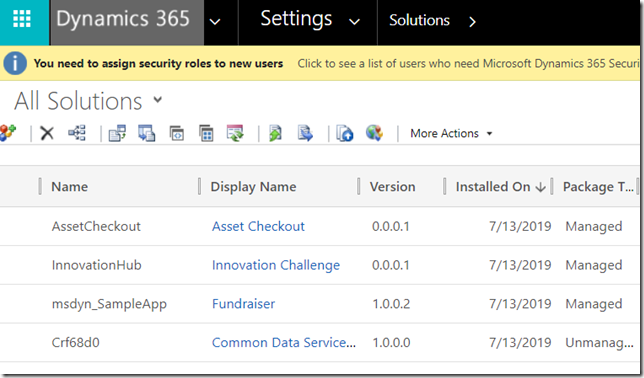Click Managed in the Fundraiser row
This screenshot has width=644, height=378.
[594, 304]
